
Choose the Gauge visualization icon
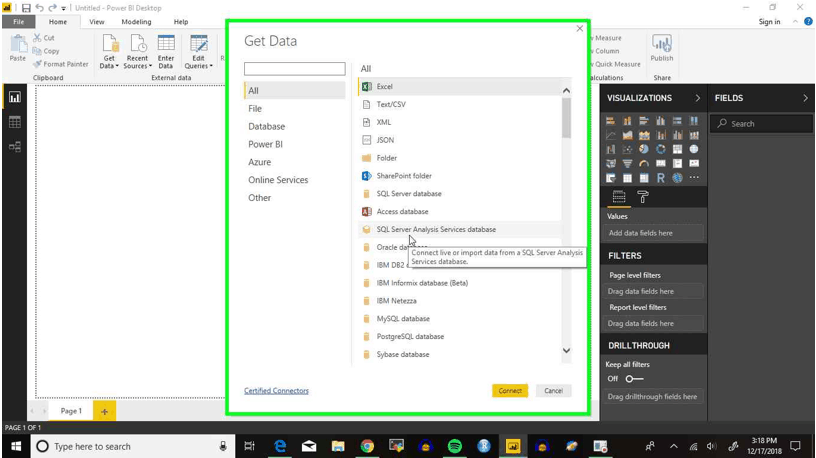point(644,163)
